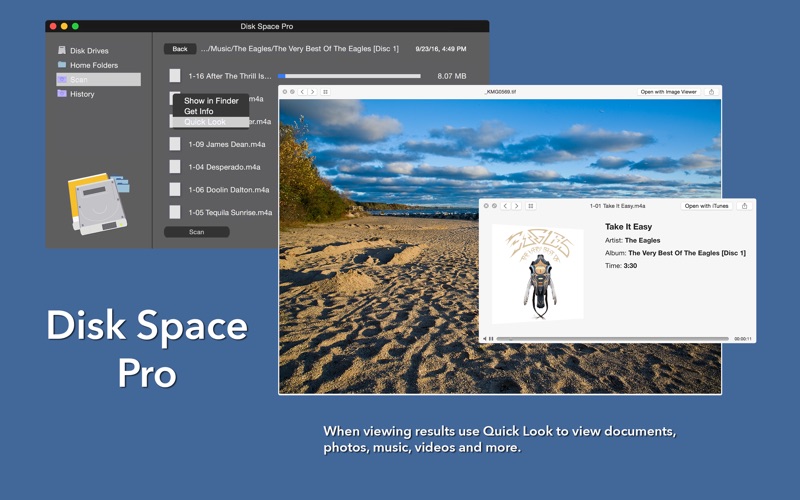Click the Disk Space Pro hard drive logo
This screenshot has height=500, width=800.
(x=98, y=204)
